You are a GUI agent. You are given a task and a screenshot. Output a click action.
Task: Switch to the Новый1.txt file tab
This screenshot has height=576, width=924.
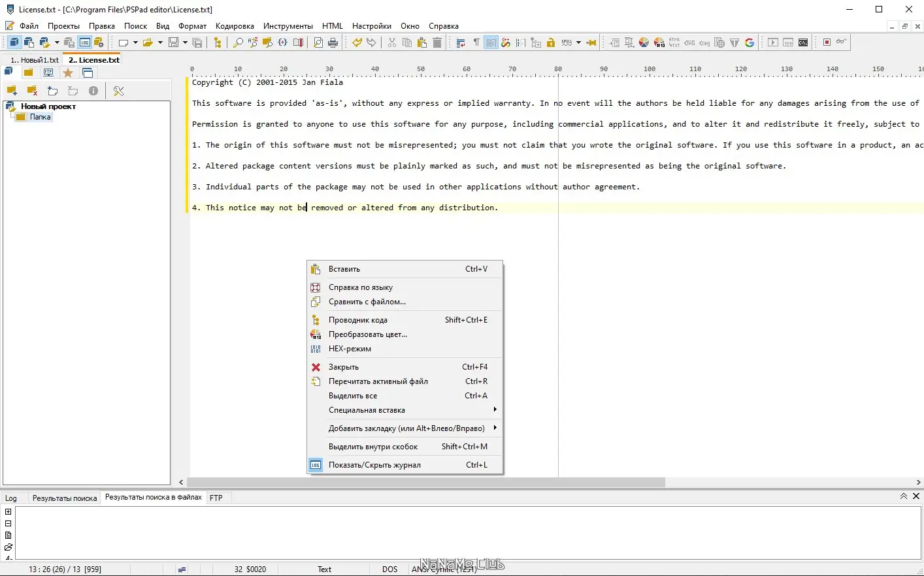[x=35, y=60]
